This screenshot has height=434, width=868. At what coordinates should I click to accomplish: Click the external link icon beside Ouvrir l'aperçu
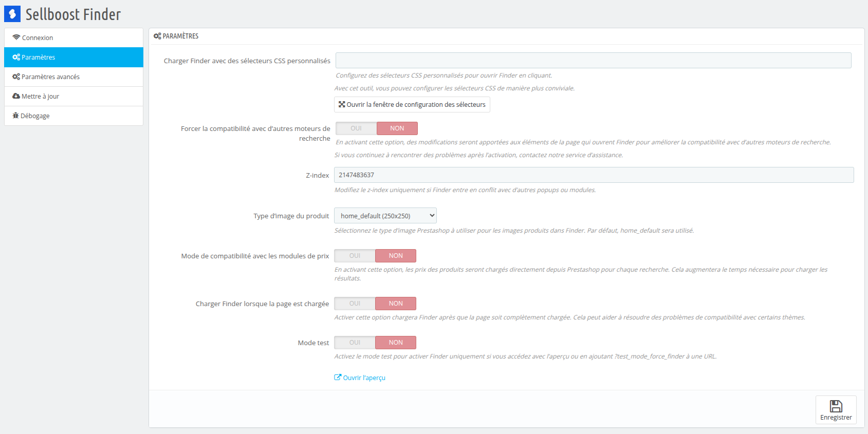coord(338,378)
